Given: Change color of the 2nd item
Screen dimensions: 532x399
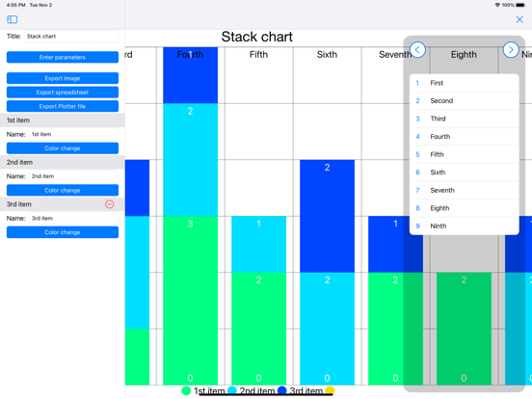Looking at the screenshot, I should [63, 190].
